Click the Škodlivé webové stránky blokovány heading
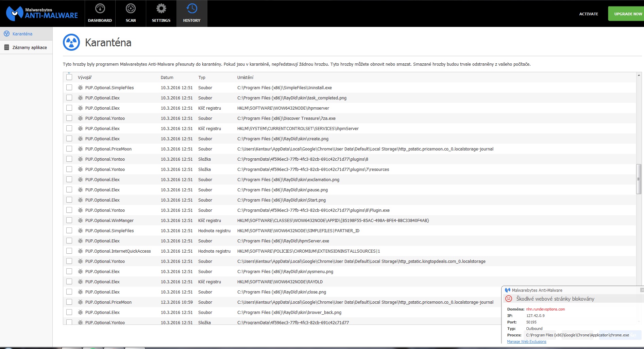 point(555,299)
